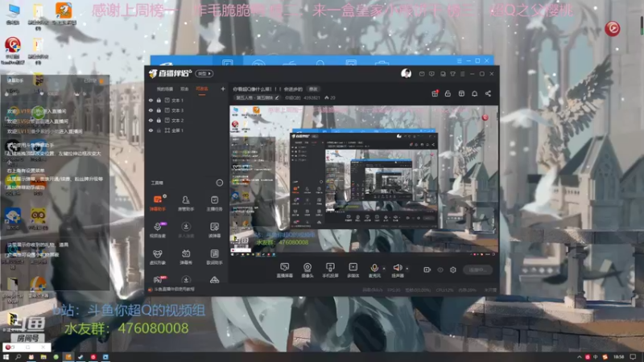The image size is (644, 362).
Task: Select the 文本 1 source row
Action: coord(187,100)
